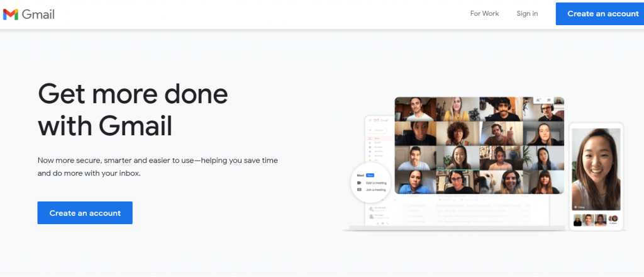Image resolution: width=644 pixels, height=277 pixels.
Task: Click the Gmail wordmark text in header
Action: point(38,14)
